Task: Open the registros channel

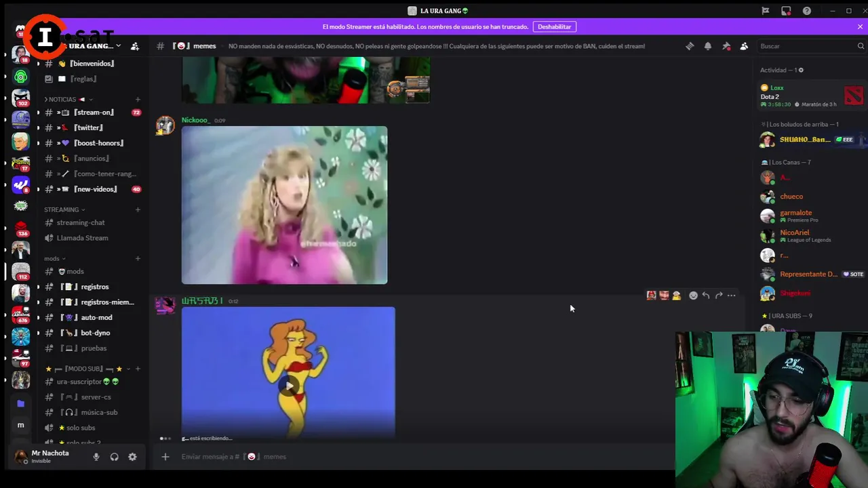Action: click(92, 287)
